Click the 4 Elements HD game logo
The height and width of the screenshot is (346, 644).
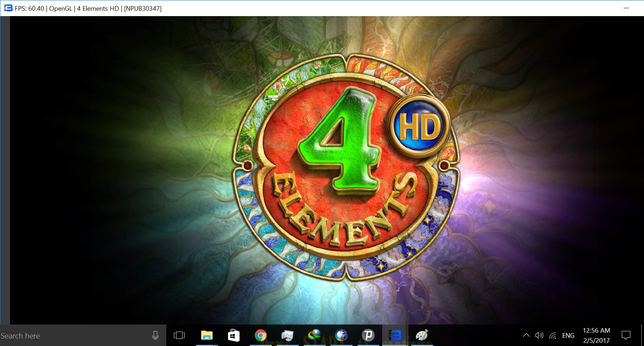[346, 167]
